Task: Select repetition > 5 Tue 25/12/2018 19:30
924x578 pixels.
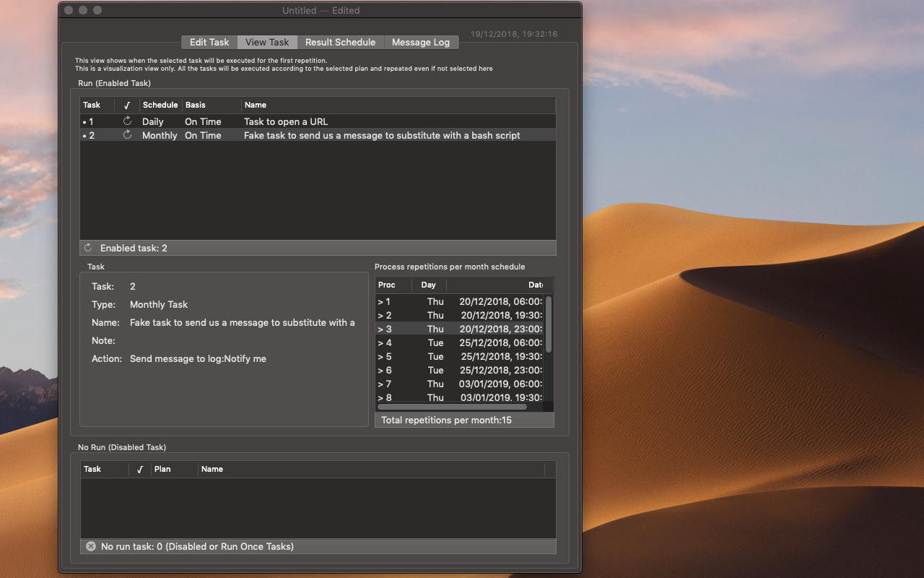Action: [460, 356]
